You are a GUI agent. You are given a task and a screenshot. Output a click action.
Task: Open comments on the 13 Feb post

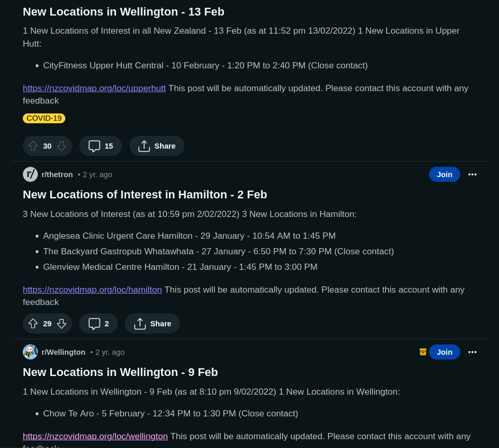pos(101,146)
